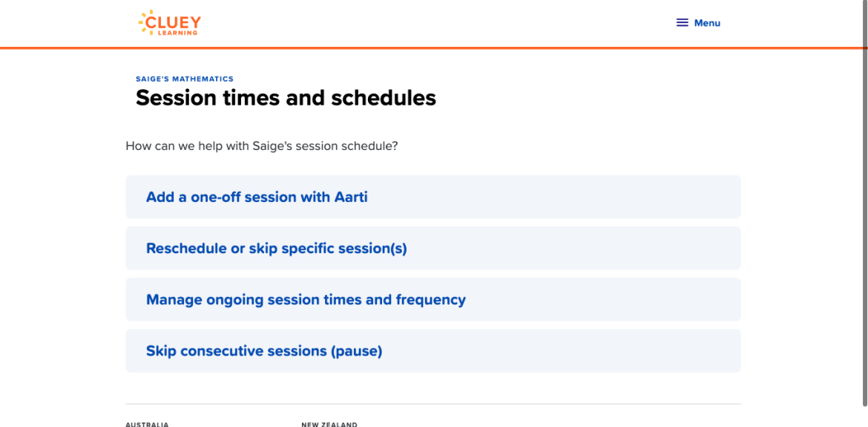Click the Cluey sun logo icon
The height and width of the screenshot is (427, 868).
tap(143, 22)
